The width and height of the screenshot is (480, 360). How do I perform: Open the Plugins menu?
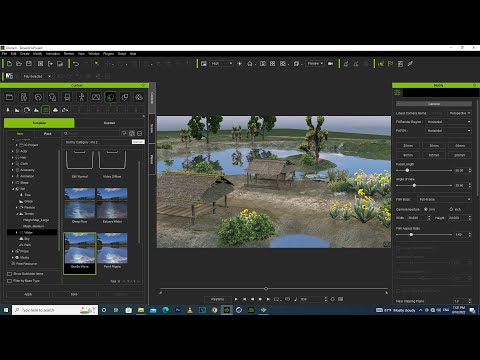[109, 54]
